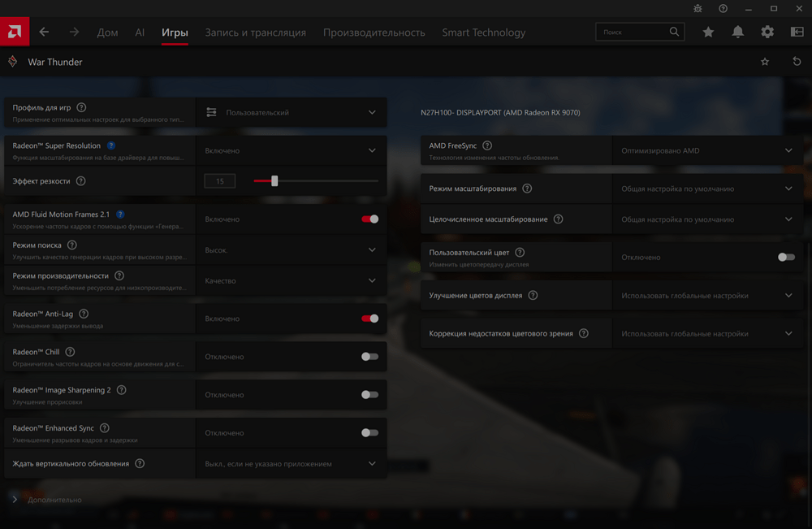The height and width of the screenshot is (529, 812).
Task: Show help for Radeon Image Sharpening 2
Action: pyautogui.click(x=121, y=389)
